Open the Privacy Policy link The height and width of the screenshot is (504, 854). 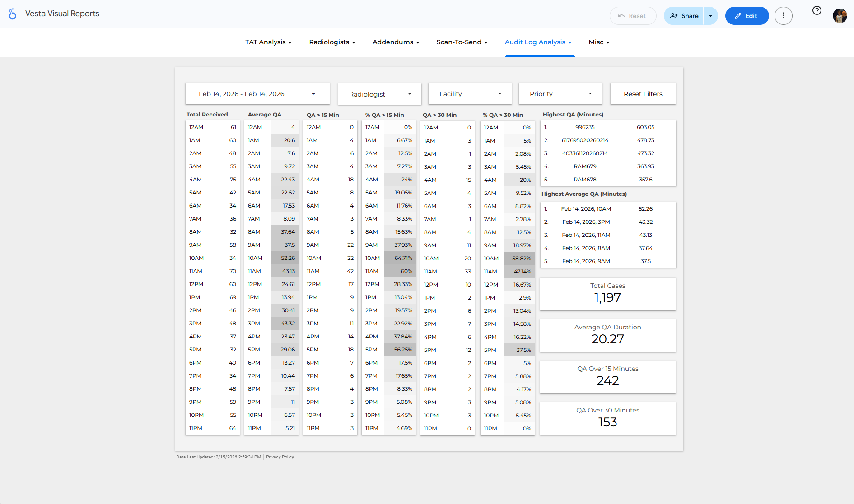[x=280, y=457]
